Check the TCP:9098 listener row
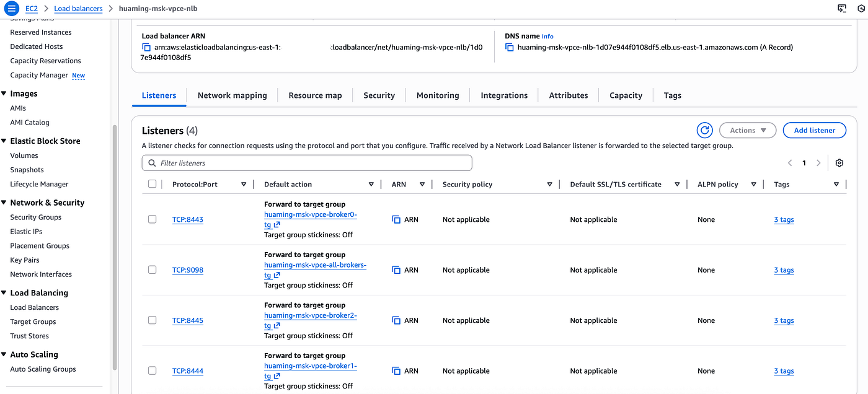 (153, 269)
